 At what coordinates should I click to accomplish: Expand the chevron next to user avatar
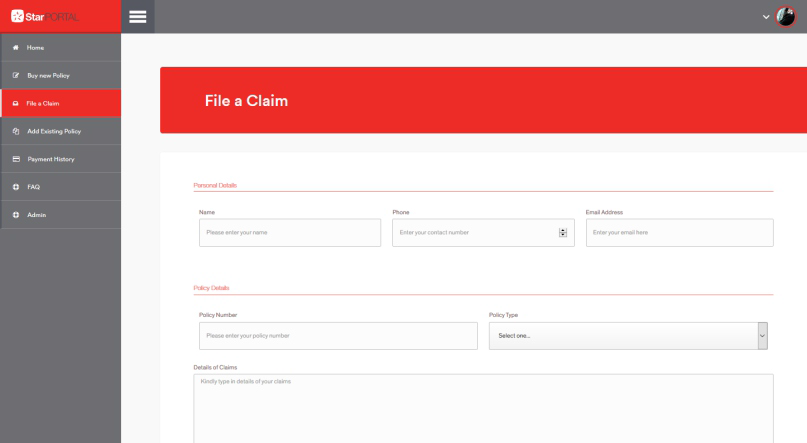click(x=765, y=17)
